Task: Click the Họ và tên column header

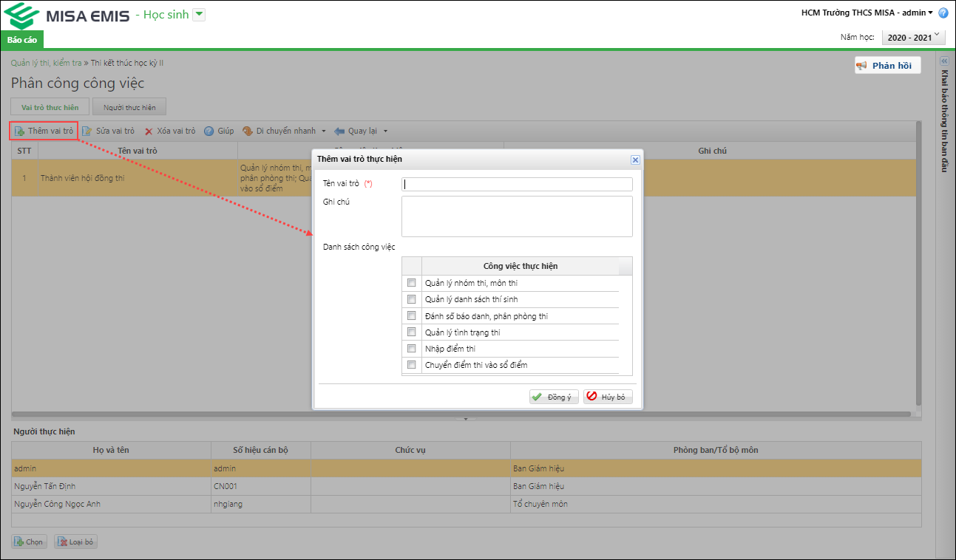Action: 111,450
